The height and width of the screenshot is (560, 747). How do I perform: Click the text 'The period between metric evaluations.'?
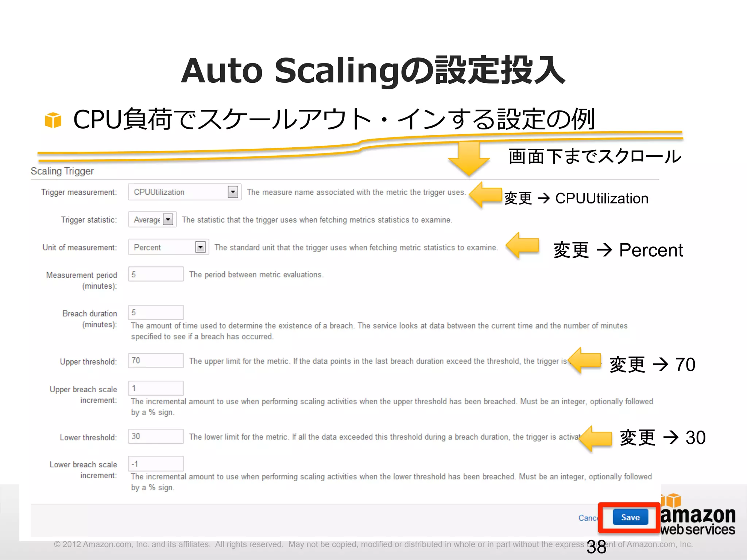point(256,275)
